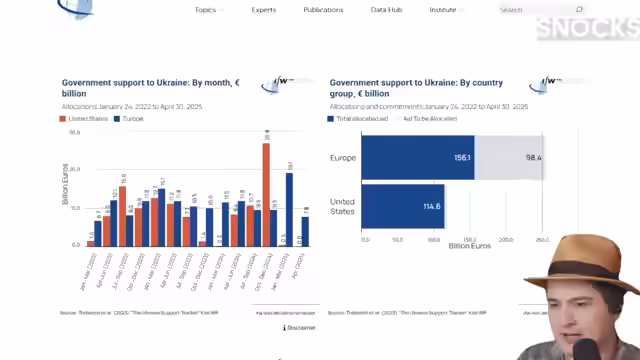Click the tallest orange United States bar
Viewport: 640px width, 360px height.
point(266,195)
